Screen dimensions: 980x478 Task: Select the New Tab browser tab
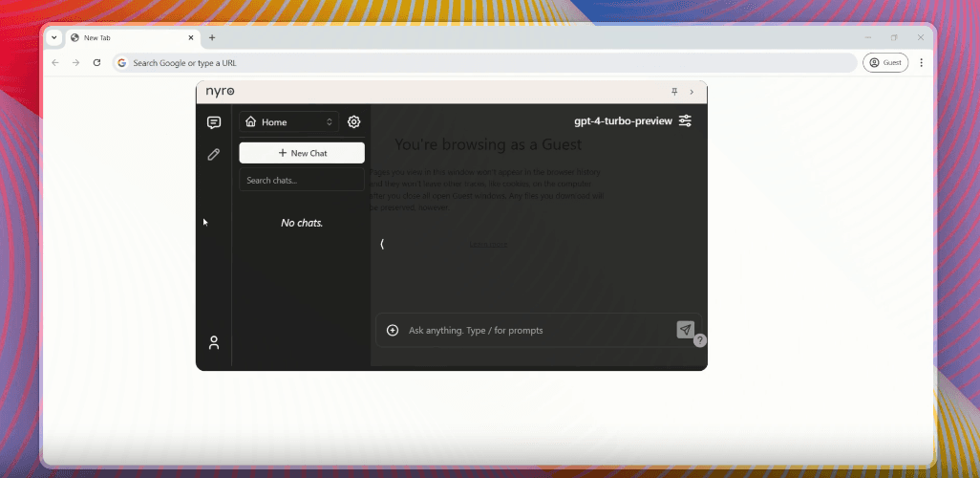pyautogui.click(x=129, y=38)
